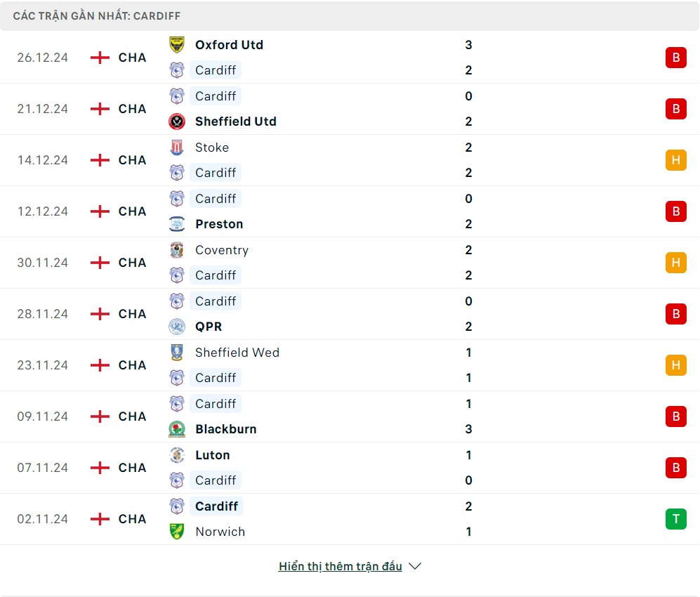Open 'Hiển thị thêm trận đấu' link
The height and width of the screenshot is (597, 700).
point(341,566)
